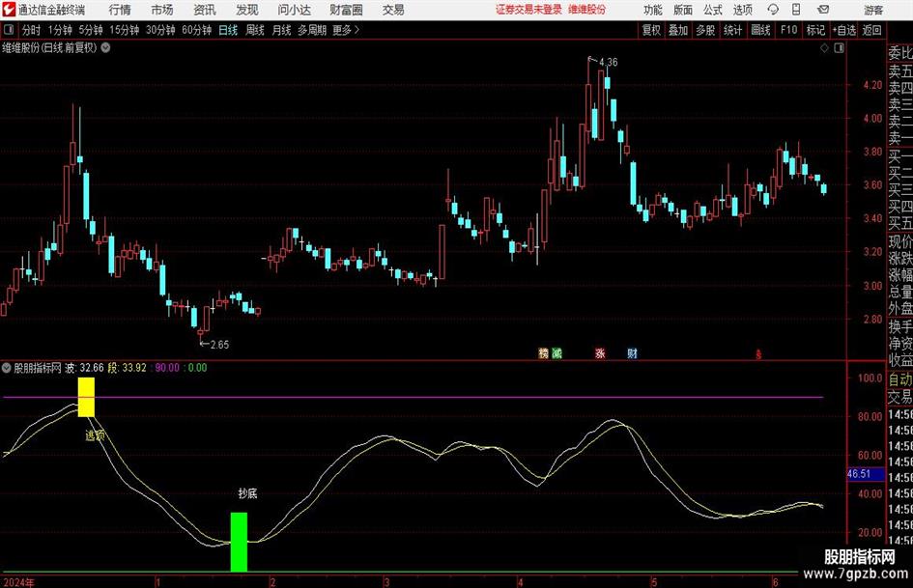Click the blue 财 event marker
This screenshot has height=588, width=913.
pyautogui.click(x=633, y=352)
